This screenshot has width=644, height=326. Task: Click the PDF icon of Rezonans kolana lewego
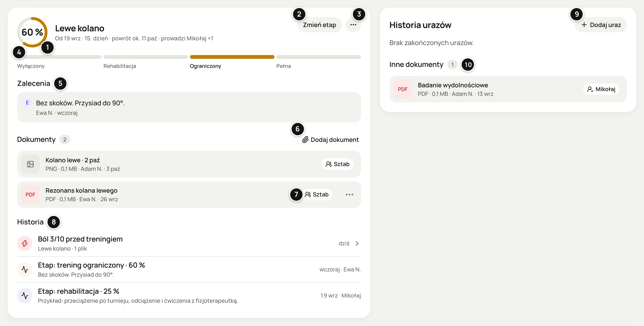(x=30, y=195)
